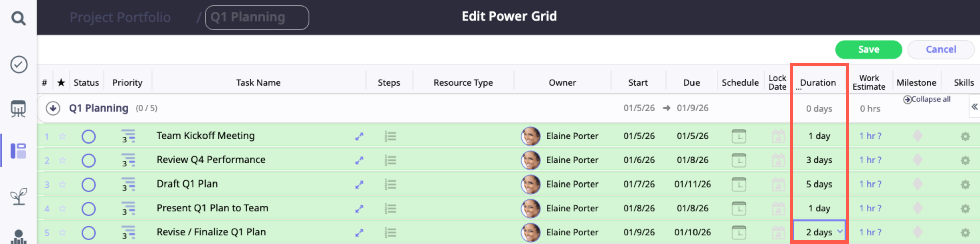Open settings gear for Draft Q1 Plan
980x244 pixels.
click(965, 185)
